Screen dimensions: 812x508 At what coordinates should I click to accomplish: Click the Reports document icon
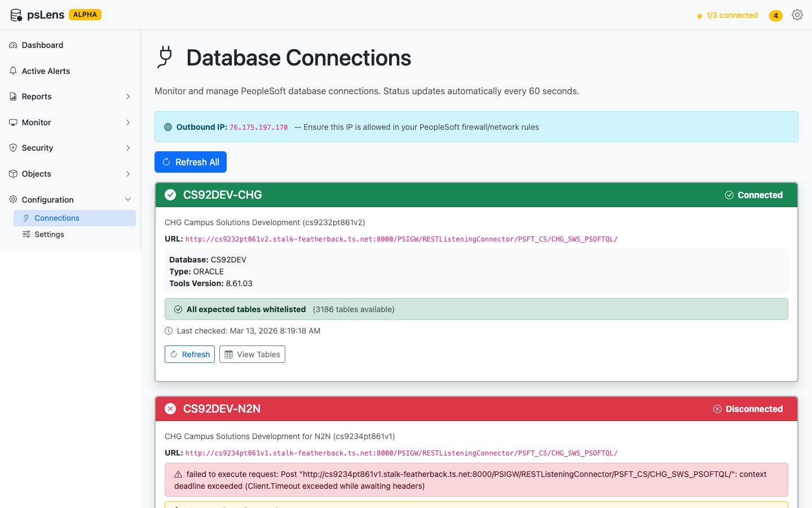coord(13,97)
